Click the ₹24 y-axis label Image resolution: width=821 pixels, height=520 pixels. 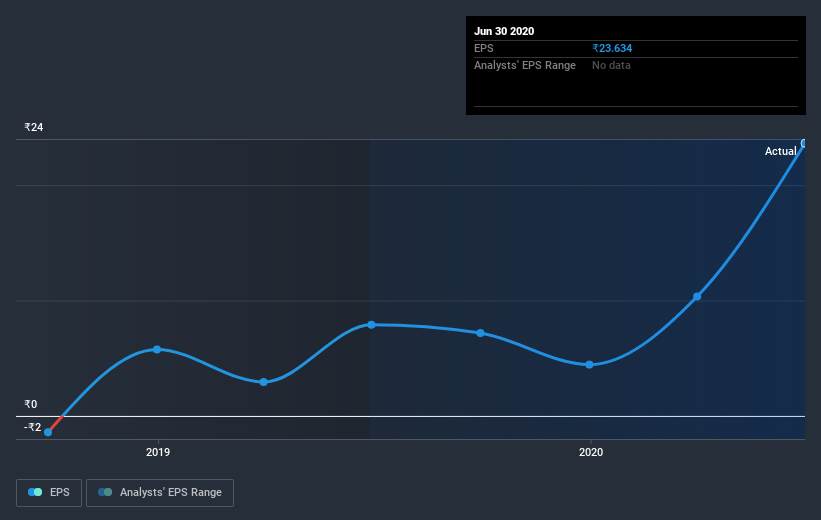pos(34,127)
